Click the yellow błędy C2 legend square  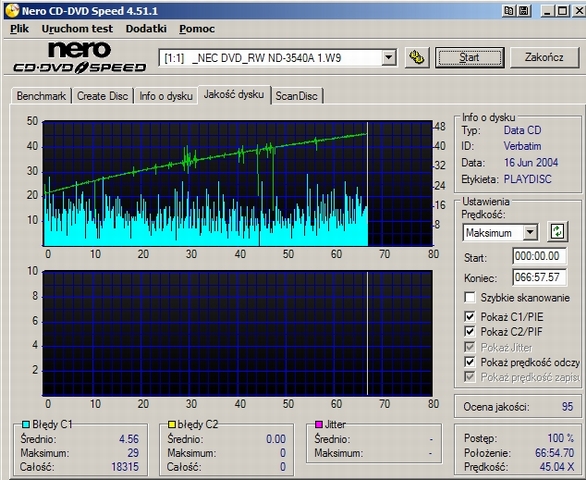coord(172,424)
